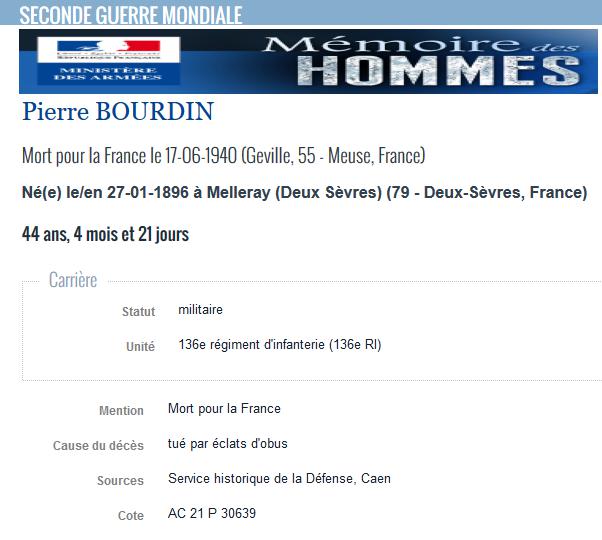
Task: Click the Mort pour la France date line
Action: (223, 155)
